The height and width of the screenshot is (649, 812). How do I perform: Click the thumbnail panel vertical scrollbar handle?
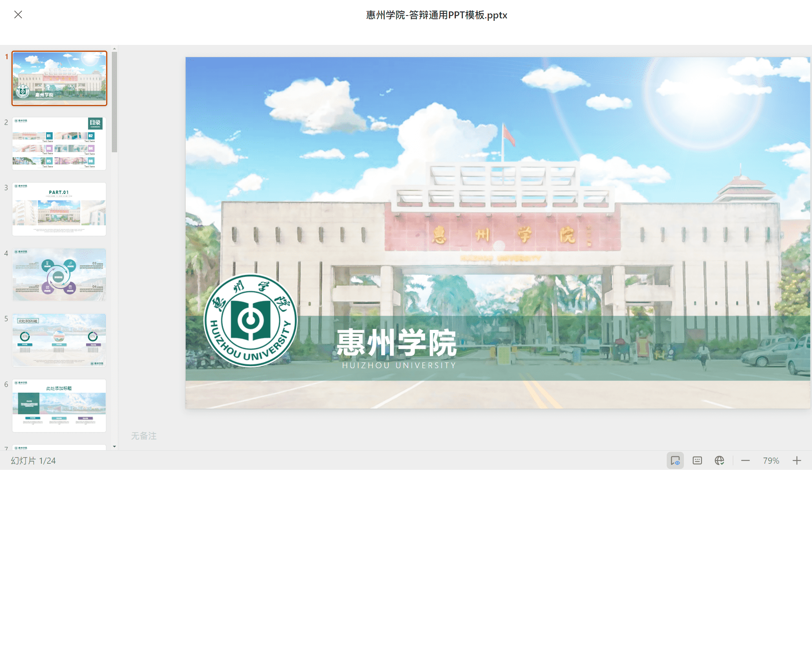tap(115, 102)
